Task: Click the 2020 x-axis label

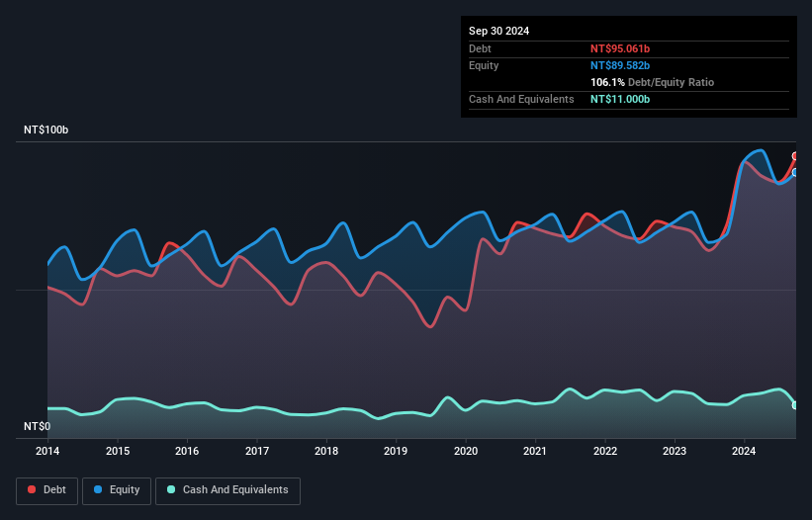Action: [466, 451]
